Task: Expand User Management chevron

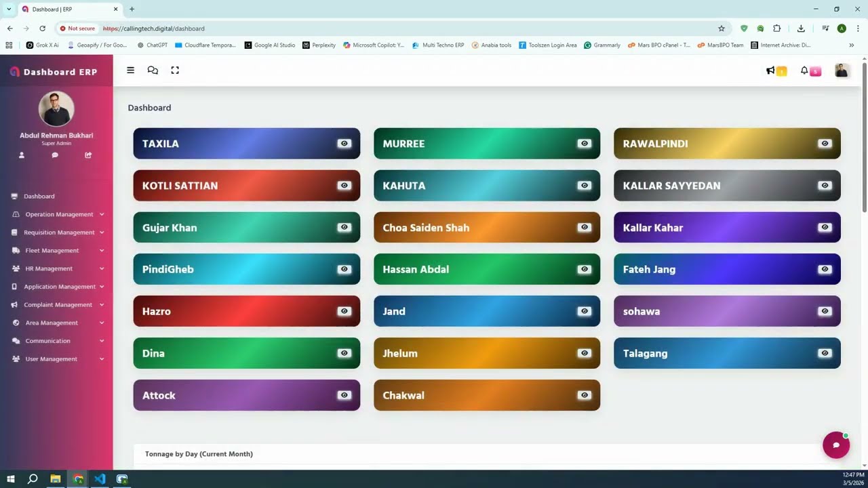Action: [102, 359]
